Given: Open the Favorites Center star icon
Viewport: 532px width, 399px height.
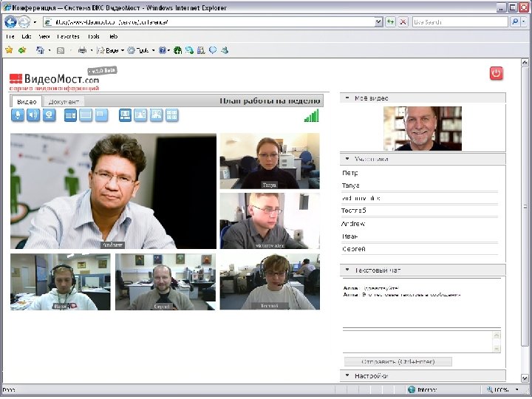Looking at the screenshot, I should [9, 50].
